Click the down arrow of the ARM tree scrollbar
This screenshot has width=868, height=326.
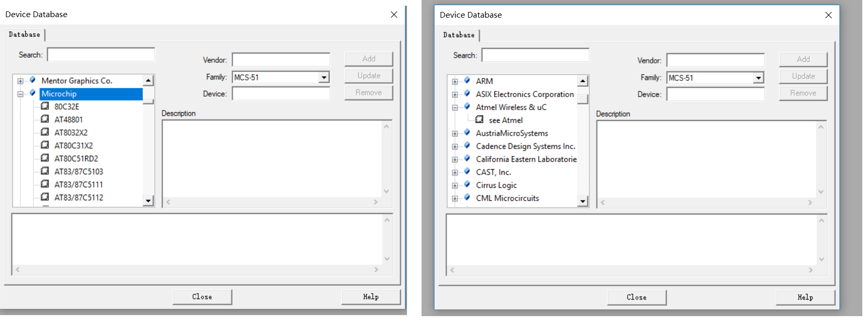pos(583,201)
